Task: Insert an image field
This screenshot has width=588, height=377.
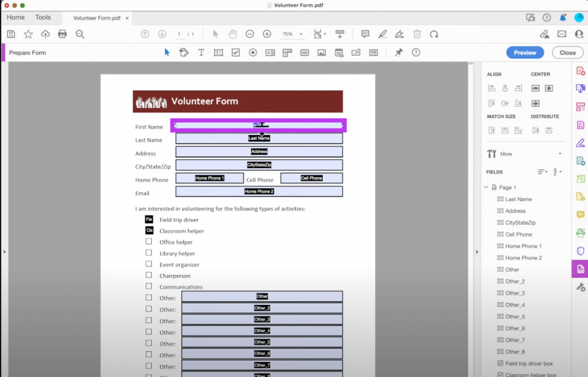Action: pos(322,52)
